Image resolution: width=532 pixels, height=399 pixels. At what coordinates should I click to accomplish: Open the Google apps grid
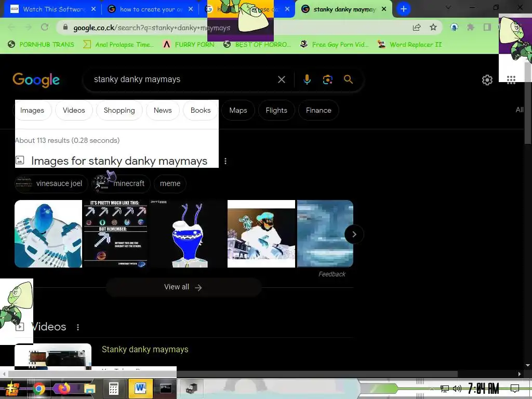511,79
